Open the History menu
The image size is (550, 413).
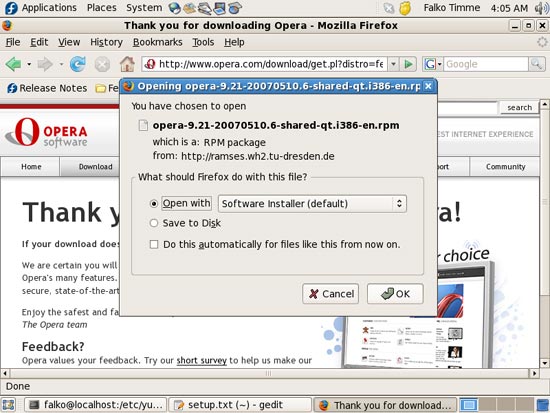106,42
